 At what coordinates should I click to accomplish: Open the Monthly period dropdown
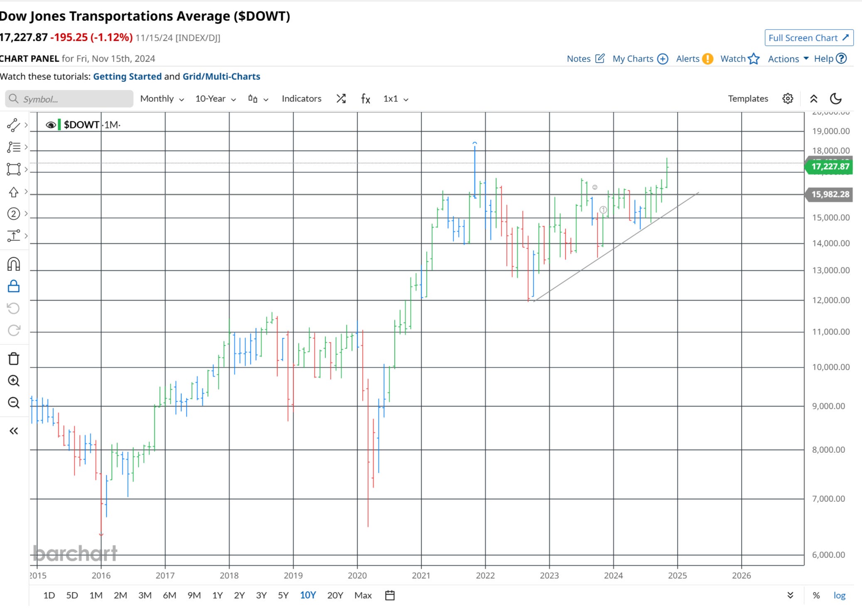pos(162,99)
